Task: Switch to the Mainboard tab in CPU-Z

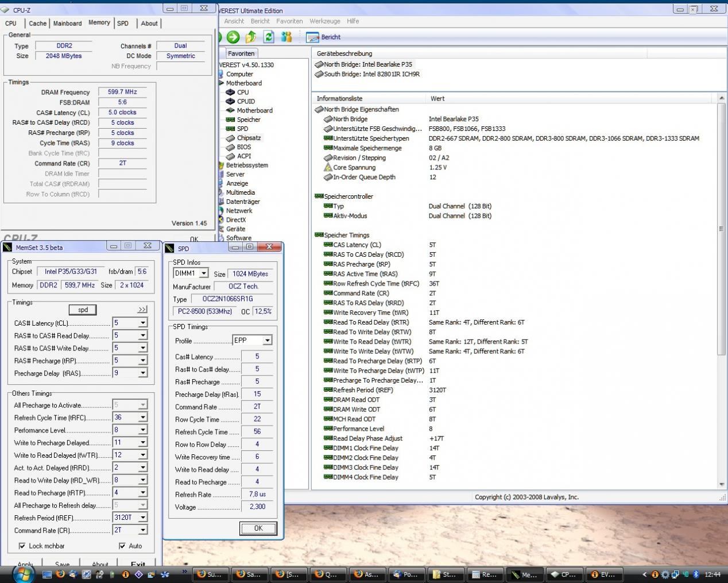Action: 68,24
